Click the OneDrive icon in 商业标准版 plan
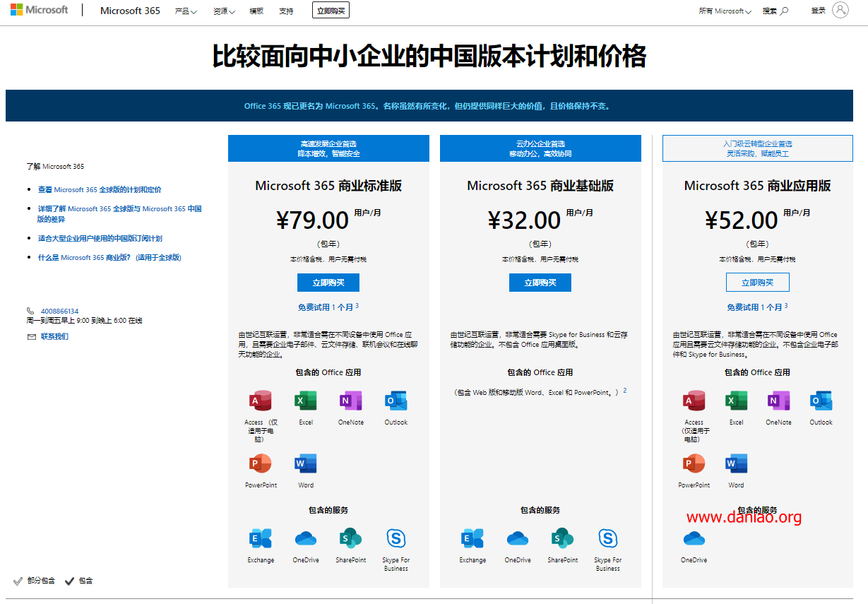This screenshot has width=868, height=604. tap(306, 538)
